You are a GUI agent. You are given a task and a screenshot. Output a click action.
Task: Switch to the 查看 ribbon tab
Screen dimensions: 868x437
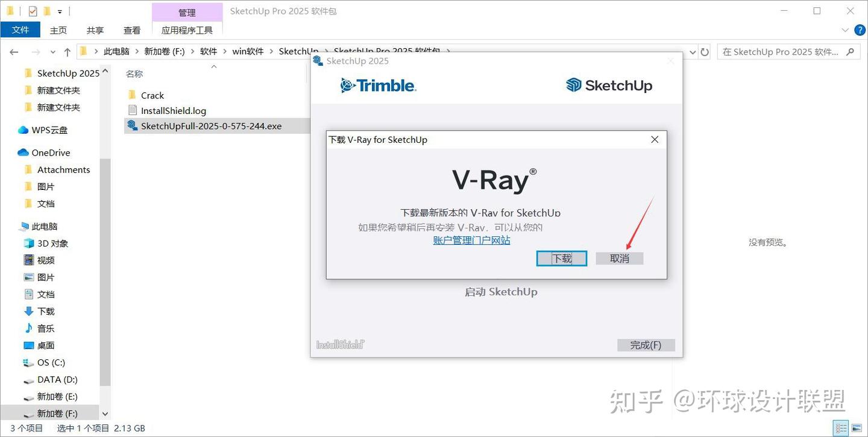[x=132, y=30]
